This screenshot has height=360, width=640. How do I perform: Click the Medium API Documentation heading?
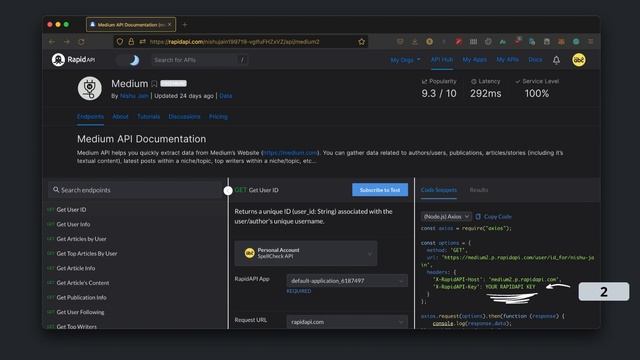tap(141, 139)
